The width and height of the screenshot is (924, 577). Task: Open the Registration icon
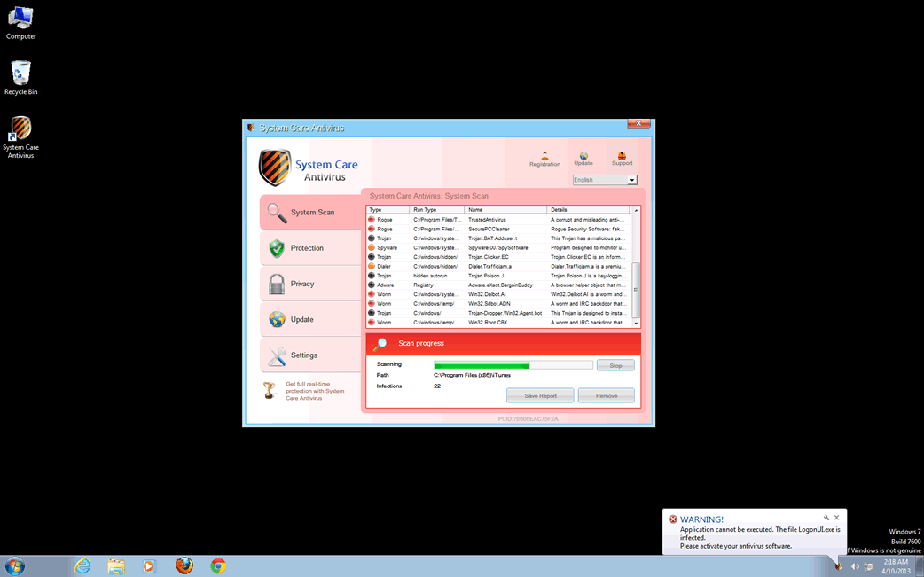[x=544, y=159]
